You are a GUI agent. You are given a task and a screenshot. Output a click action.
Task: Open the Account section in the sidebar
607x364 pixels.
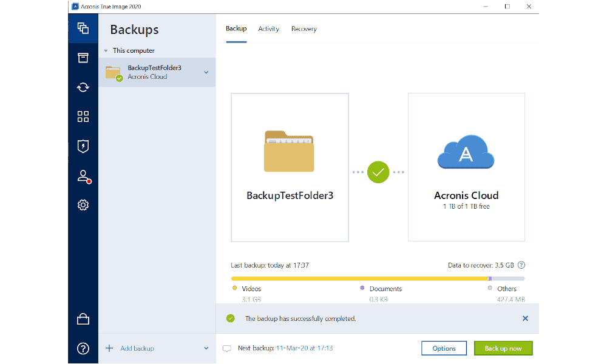[83, 176]
